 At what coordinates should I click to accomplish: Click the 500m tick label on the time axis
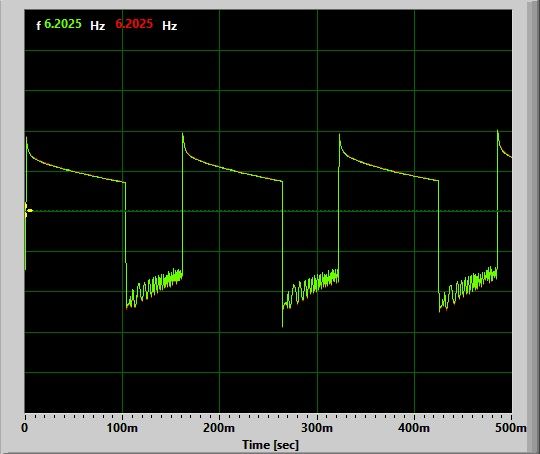[x=511, y=428]
